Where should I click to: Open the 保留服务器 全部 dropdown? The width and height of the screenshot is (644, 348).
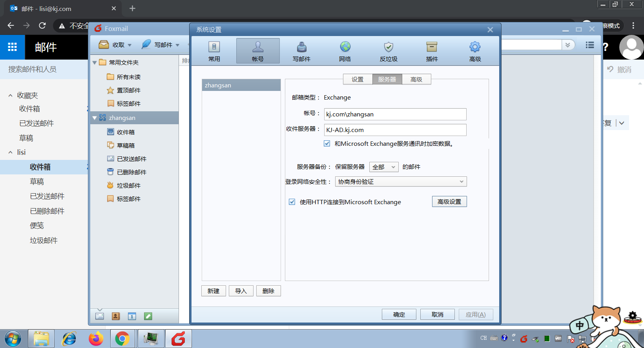point(384,167)
